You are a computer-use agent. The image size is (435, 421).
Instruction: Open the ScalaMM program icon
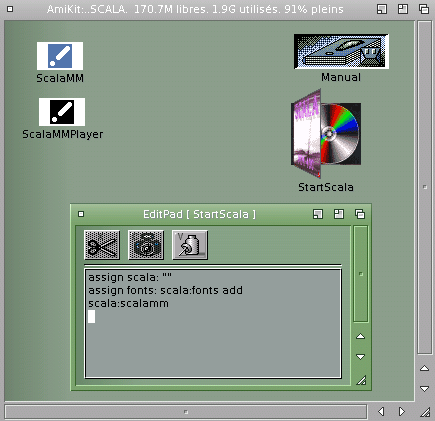tap(60, 56)
